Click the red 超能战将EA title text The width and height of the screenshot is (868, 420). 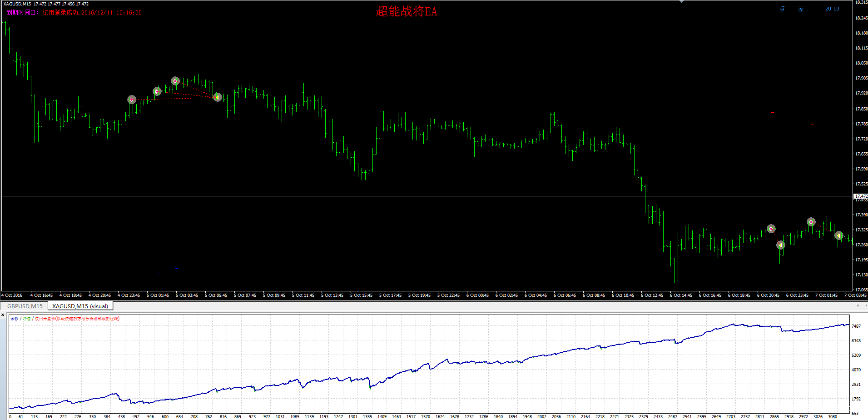point(406,11)
